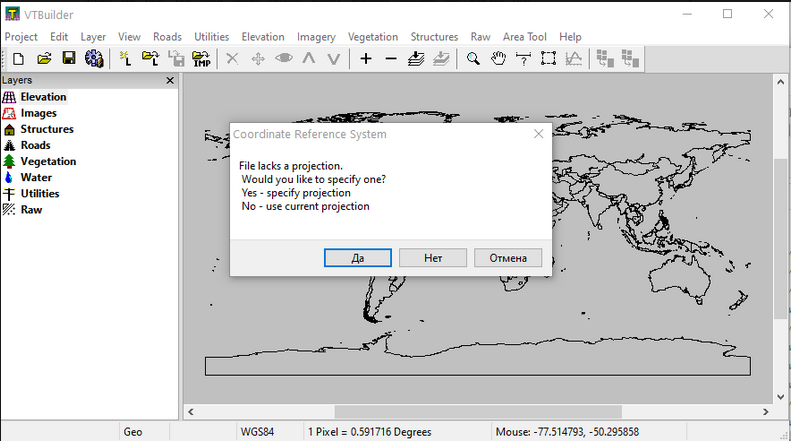The image size is (791, 441).
Task: Select Vegetation layer in Layers tree
Action: click(48, 161)
